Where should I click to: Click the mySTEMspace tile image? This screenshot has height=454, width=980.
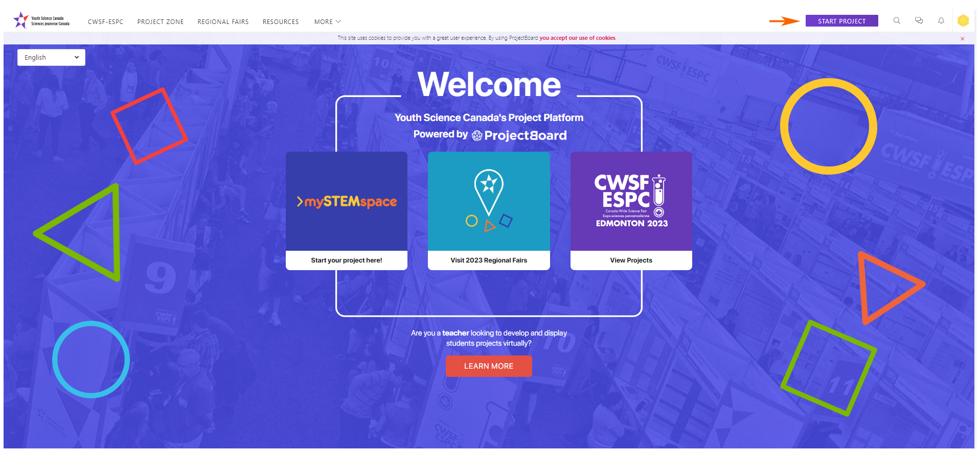(x=347, y=201)
